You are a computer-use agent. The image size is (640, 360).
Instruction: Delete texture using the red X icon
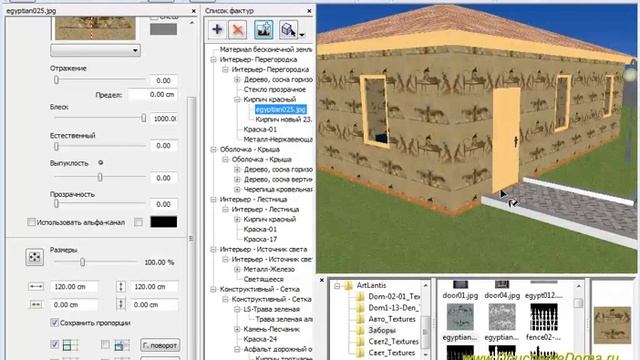[x=238, y=30]
